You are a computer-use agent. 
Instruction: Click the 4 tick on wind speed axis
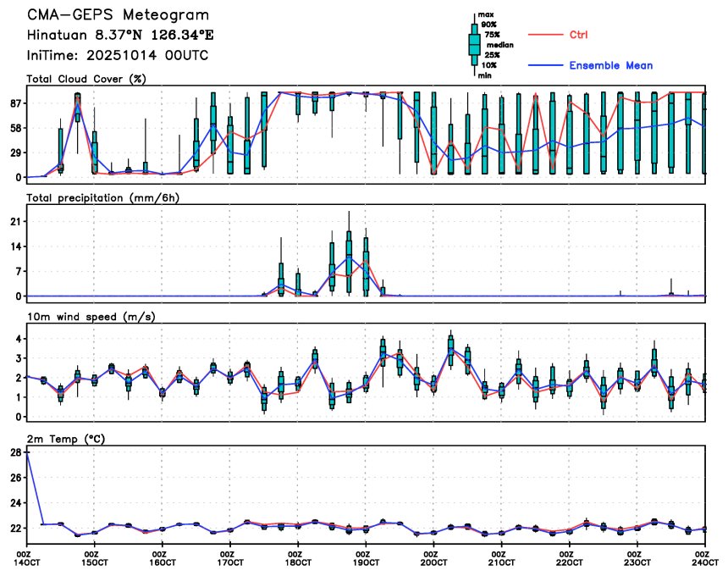pyautogui.click(x=19, y=339)
